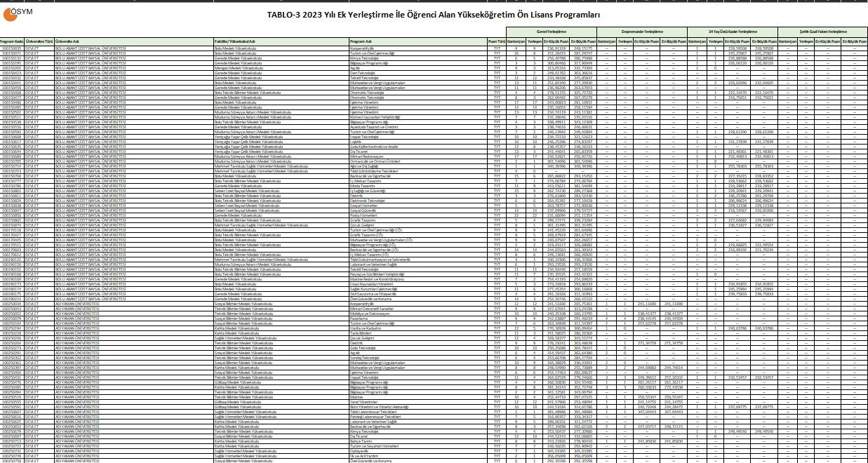Select the 34 Yaş Üstü Kadın Yerleştirme header
The image size is (868, 463).
[733, 32]
